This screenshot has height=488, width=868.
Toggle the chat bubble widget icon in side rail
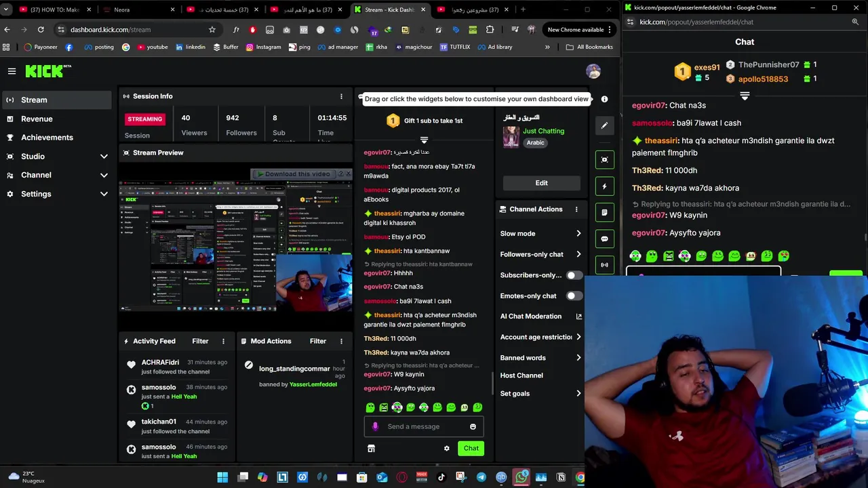pyautogui.click(x=604, y=239)
